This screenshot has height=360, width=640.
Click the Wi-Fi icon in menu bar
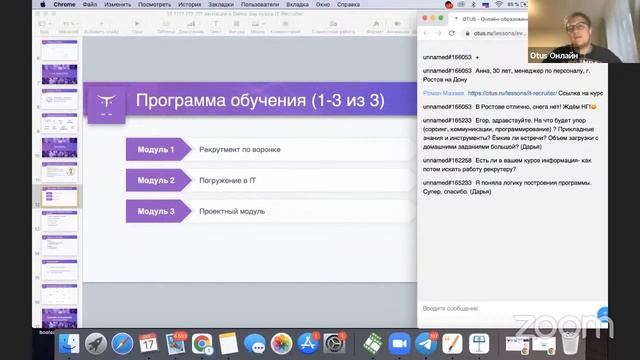498,4
